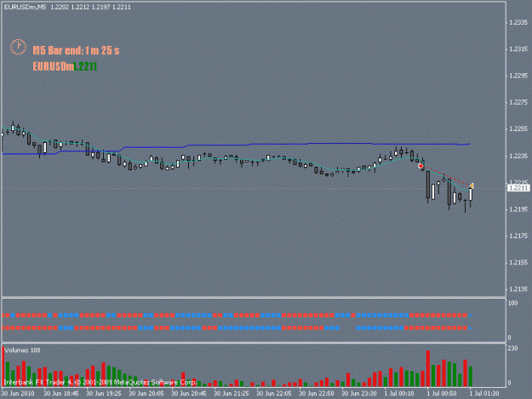Click the '1.2155' price axis label
The width and height of the screenshot is (532, 399).
(x=518, y=262)
